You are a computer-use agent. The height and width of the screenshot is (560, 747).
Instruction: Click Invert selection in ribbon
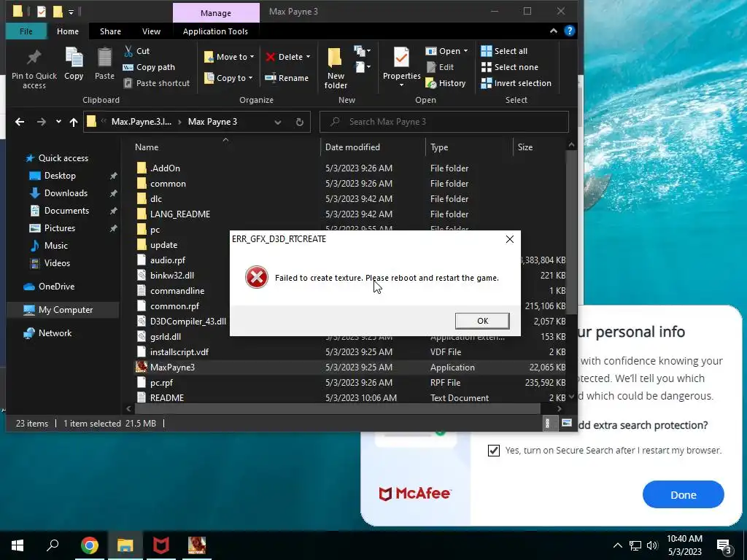pyautogui.click(x=516, y=83)
